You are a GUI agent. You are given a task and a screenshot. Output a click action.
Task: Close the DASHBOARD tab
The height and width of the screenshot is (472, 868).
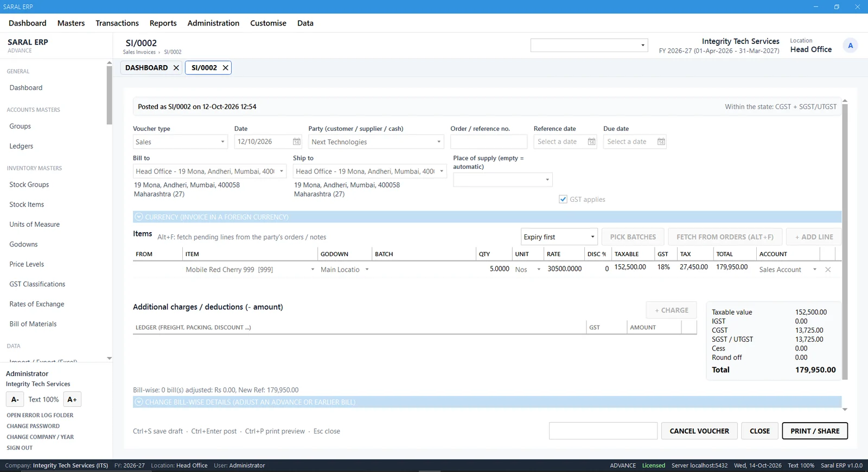[176, 68]
